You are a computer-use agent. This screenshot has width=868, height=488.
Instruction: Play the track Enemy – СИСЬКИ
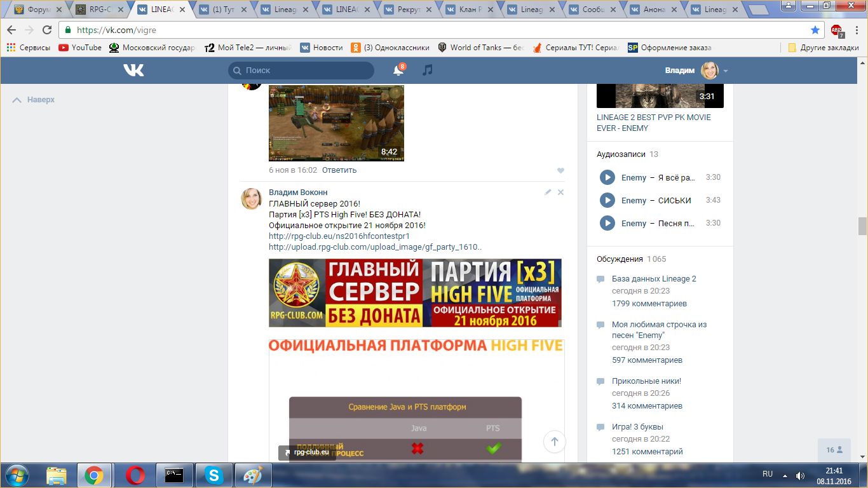[x=607, y=200]
